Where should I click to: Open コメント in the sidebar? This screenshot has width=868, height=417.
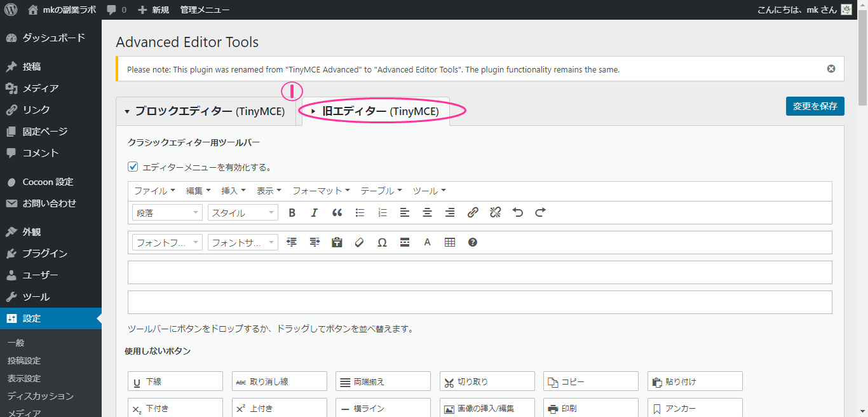51,153
